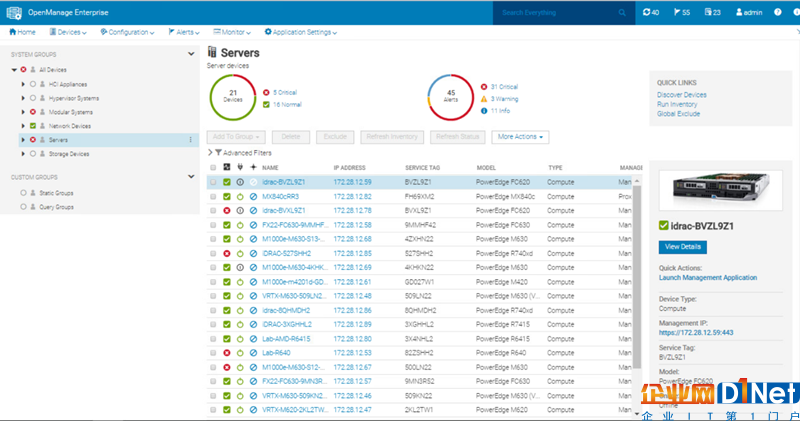This screenshot has height=421, width=800.
Task: Check the box for Lab-R640 row
Action: click(x=213, y=353)
